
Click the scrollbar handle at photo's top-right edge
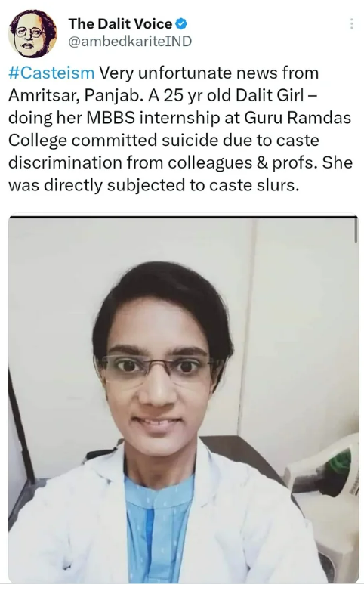[356, 229]
